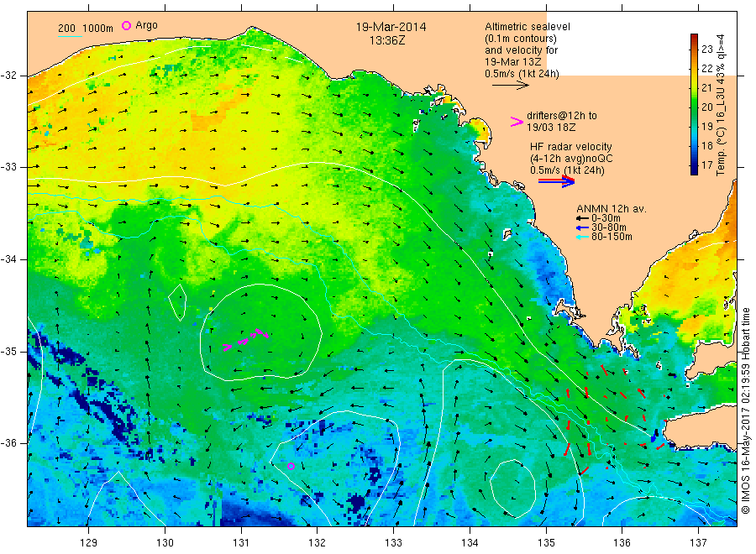Image resolution: width=756 pixels, height=554 pixels.
Task: Click the magenta Argo circle in the legend
Action: 126,25
